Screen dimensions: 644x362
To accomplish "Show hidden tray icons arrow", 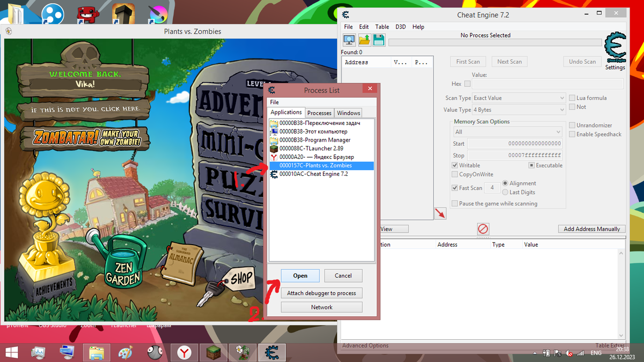I will click(x=535, y=353).
